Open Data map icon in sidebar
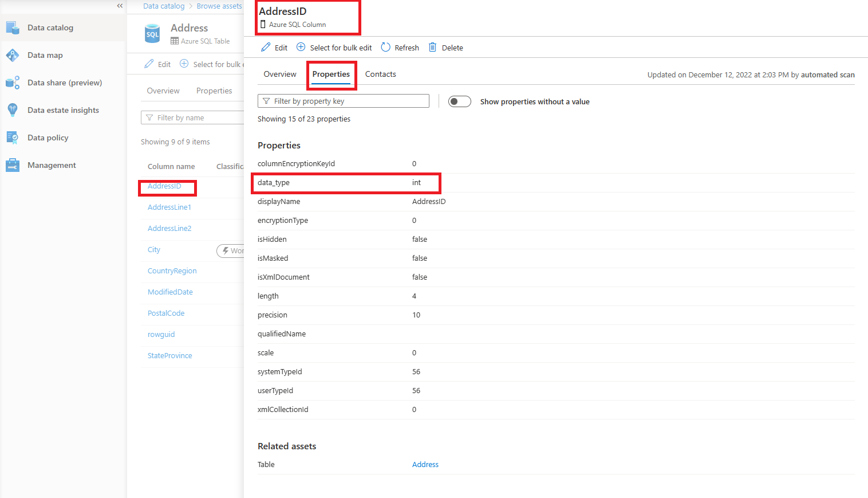This screenshot has width=868, height=498. point(13,55)
